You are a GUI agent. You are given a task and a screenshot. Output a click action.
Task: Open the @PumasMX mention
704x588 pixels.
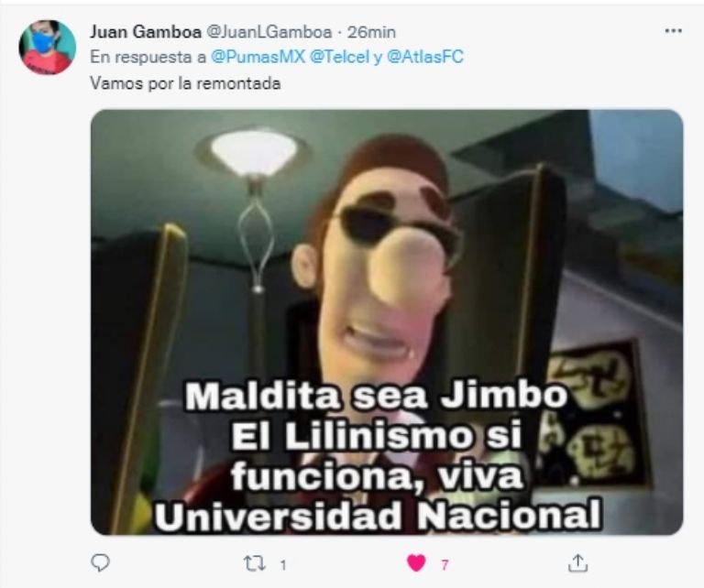[x=258, y=57]
